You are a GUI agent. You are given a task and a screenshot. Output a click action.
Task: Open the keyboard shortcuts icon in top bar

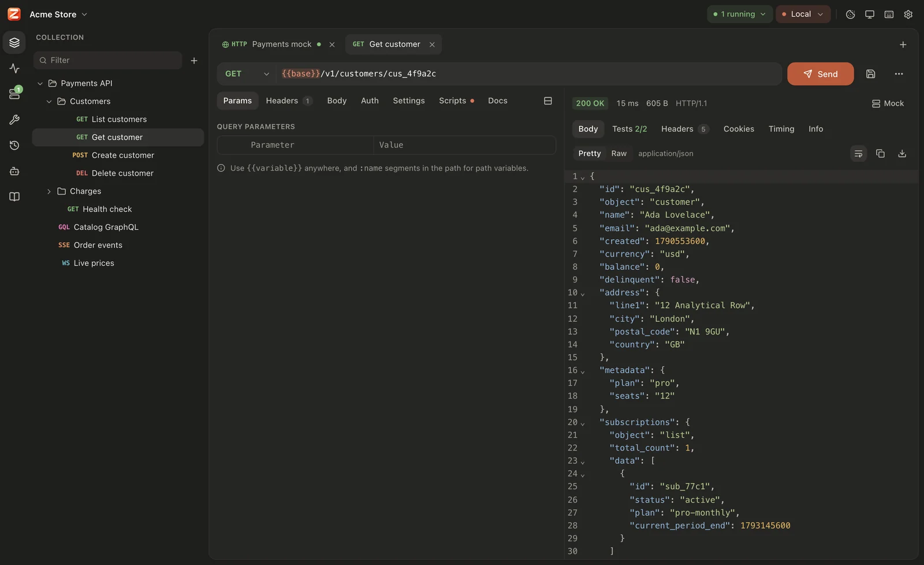point(889,14)
